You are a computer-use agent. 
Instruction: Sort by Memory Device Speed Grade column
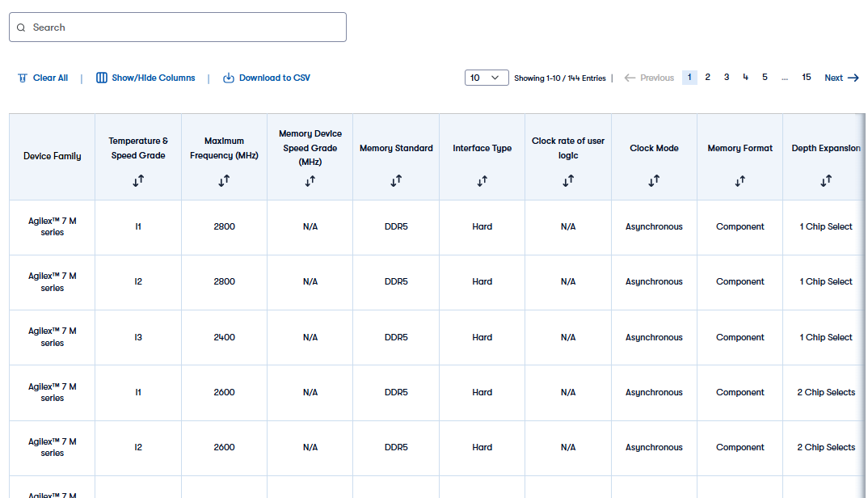click(310, 181)
